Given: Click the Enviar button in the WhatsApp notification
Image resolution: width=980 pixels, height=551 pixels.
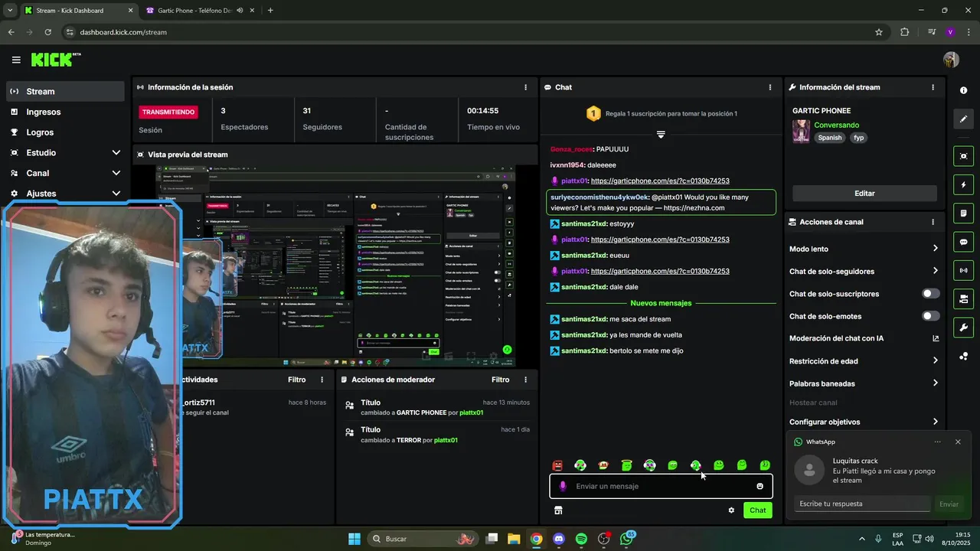Looking at the screenshot, I should coord(949,504).
